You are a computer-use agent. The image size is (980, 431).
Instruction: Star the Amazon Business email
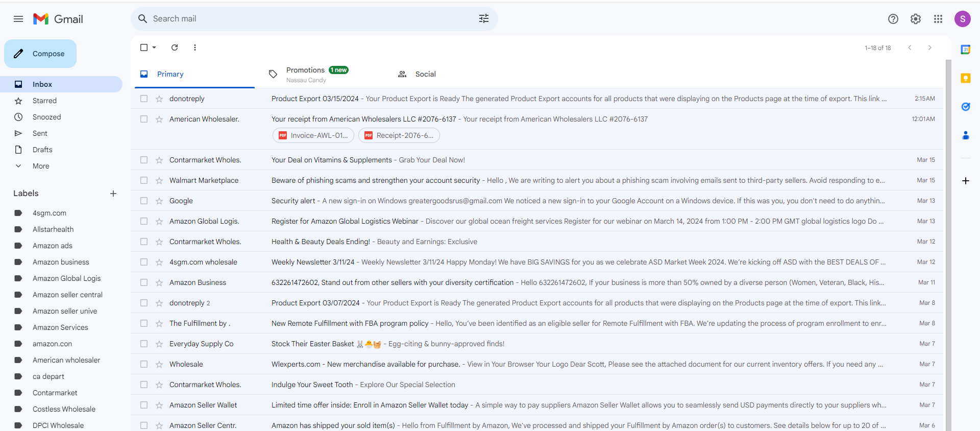tap(159, 282)
